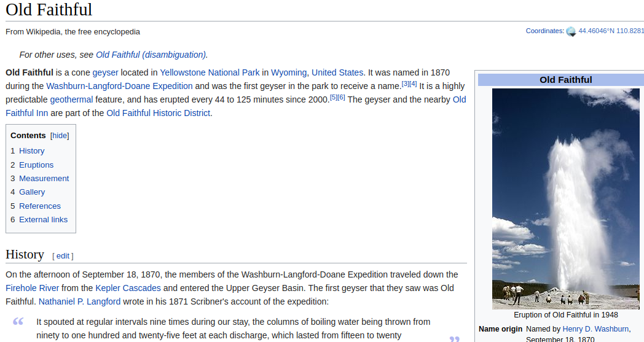Follow the geyser link in intro
Viewport: 644px width, 342px height.
pyautogui.click(x=105, y=72)
